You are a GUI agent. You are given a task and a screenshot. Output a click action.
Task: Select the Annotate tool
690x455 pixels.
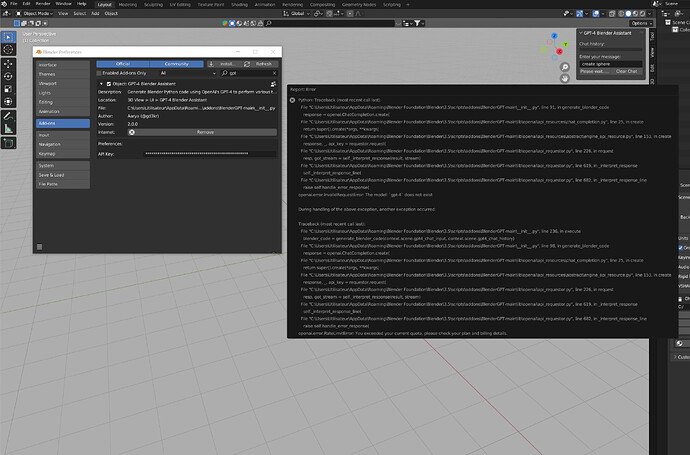coord(8,116)
